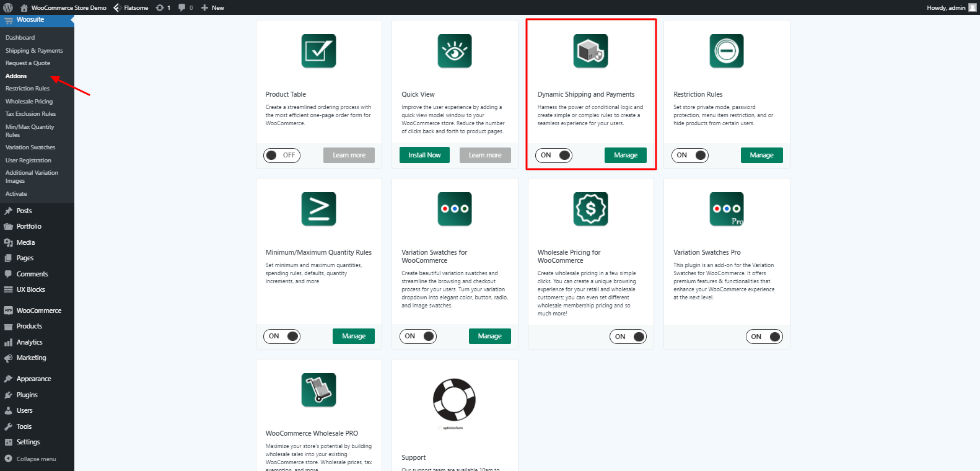
Task: Click the Minimum/Maximum Quantity Rules icon
Action: 318,209
